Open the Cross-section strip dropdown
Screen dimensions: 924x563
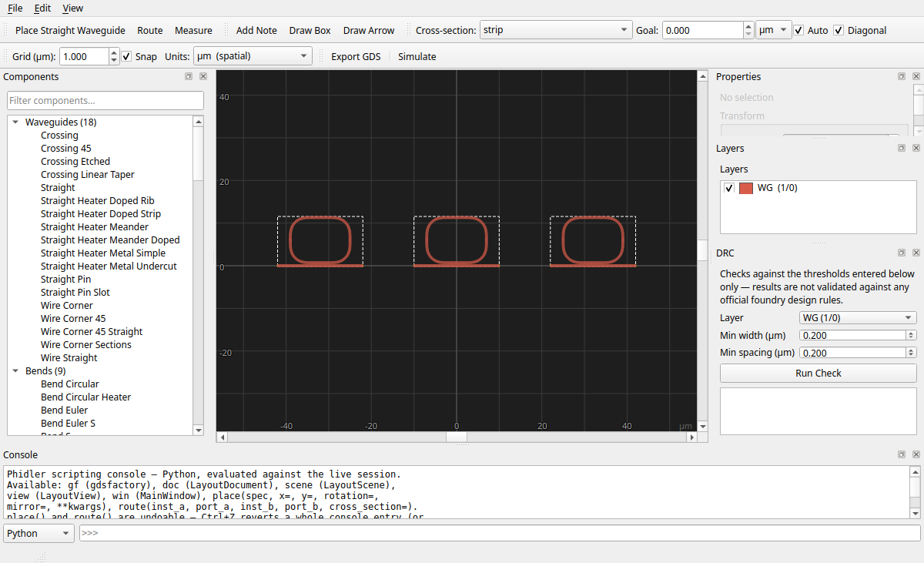pos(555,30)
